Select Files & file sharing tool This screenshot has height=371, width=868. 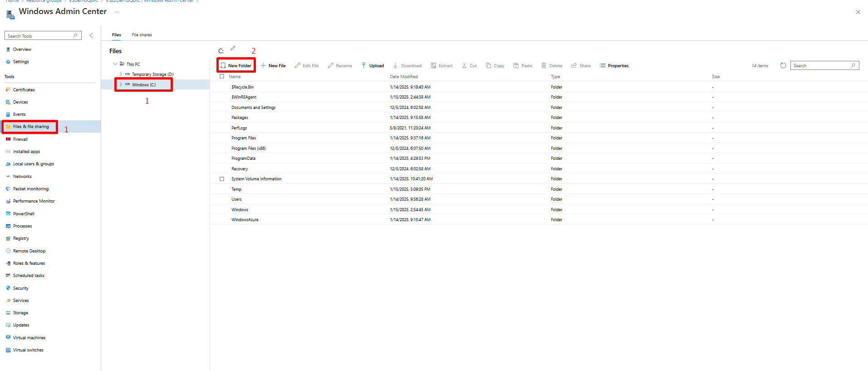30,127
